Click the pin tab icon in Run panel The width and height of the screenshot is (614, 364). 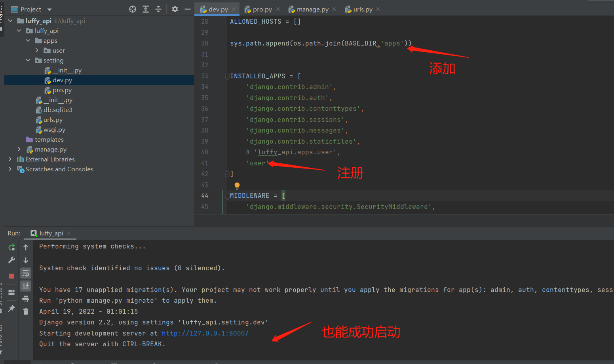click(11, 308)
